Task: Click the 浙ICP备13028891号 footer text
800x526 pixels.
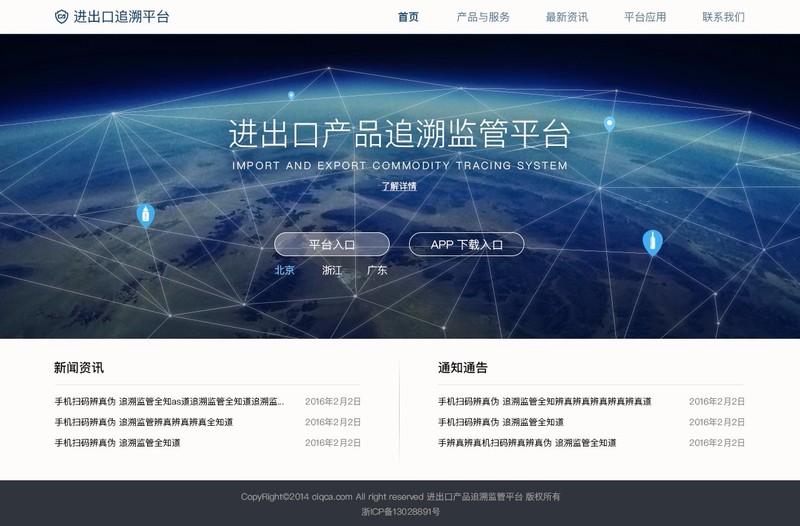Action: pyautogui.click(x=401, y=512)
